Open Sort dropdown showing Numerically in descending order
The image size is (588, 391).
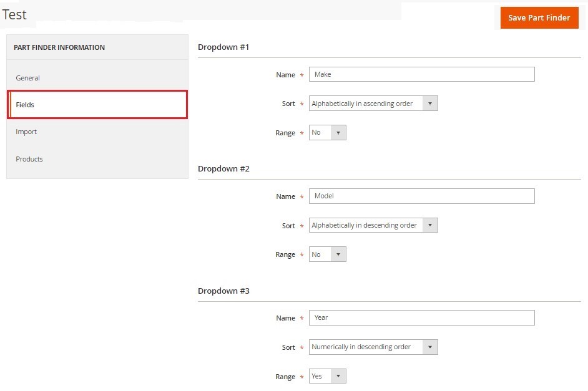[373, 347]
